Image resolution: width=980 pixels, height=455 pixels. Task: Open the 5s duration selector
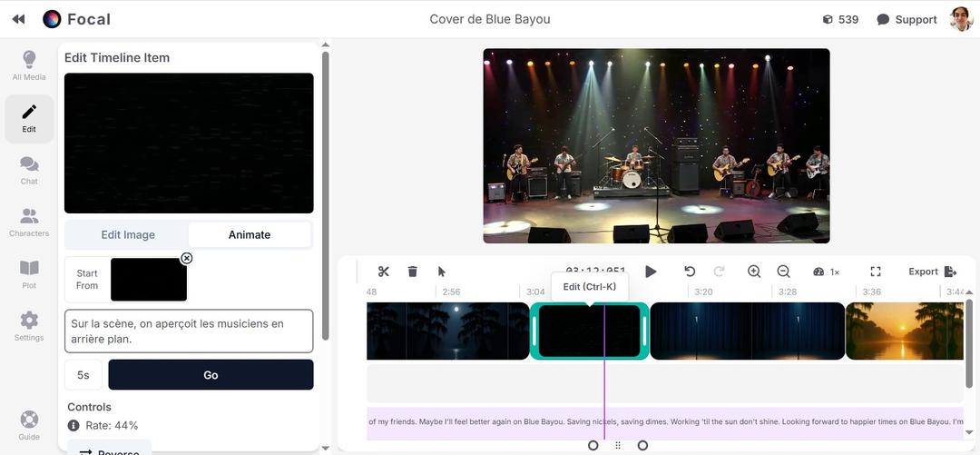tap(83, 375)
